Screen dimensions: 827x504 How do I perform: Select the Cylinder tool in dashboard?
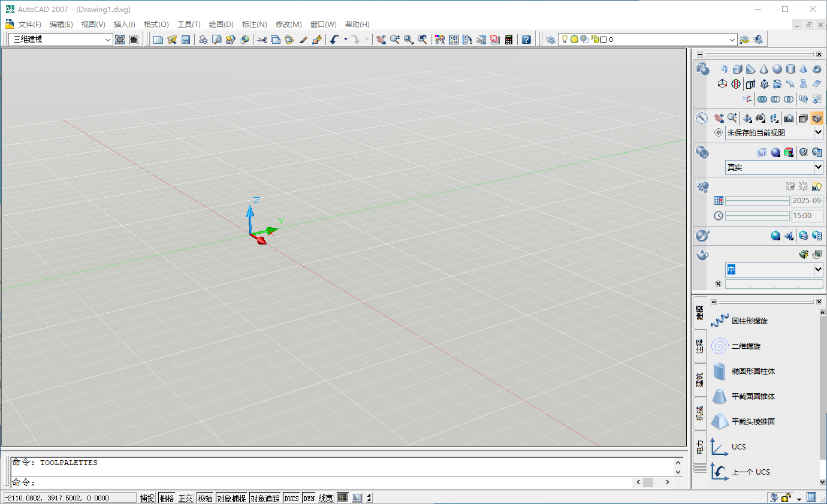(790, 69)
